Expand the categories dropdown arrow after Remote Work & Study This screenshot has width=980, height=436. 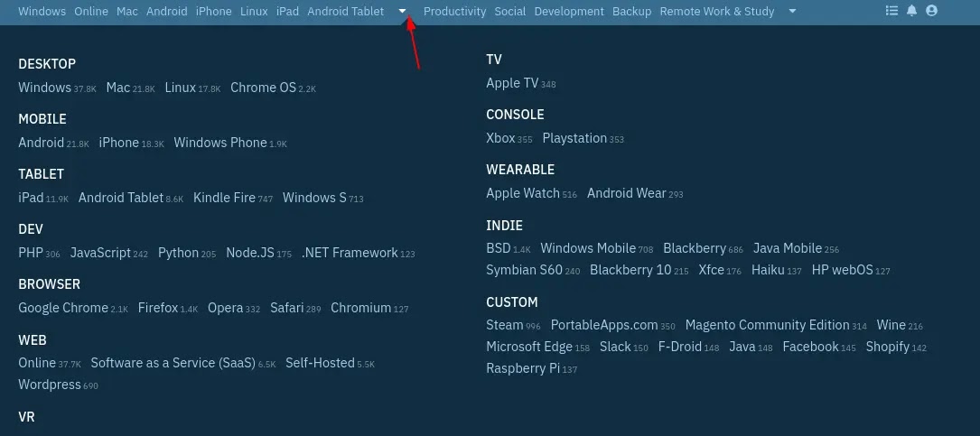click(x=792, y=11)
